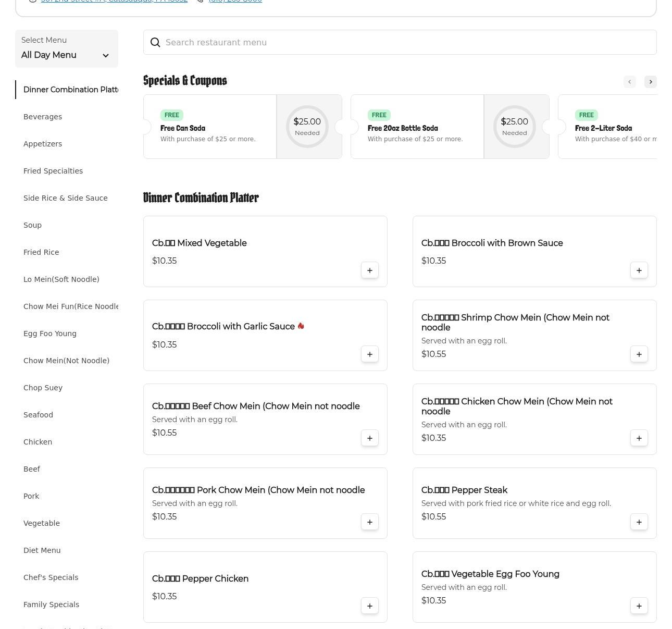672x629 pixels.
Task: Go to Appetizers menu category
Action: [43, 144]
